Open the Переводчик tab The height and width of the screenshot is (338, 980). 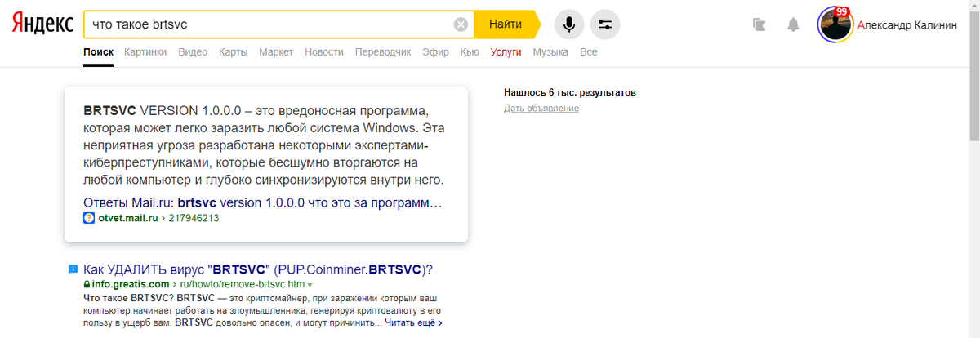383,51
